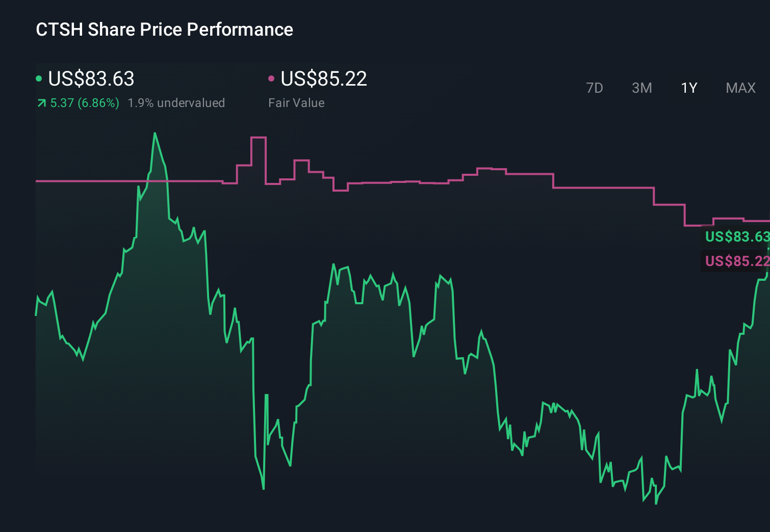Select the MAX time range

[x=740, y=88]
